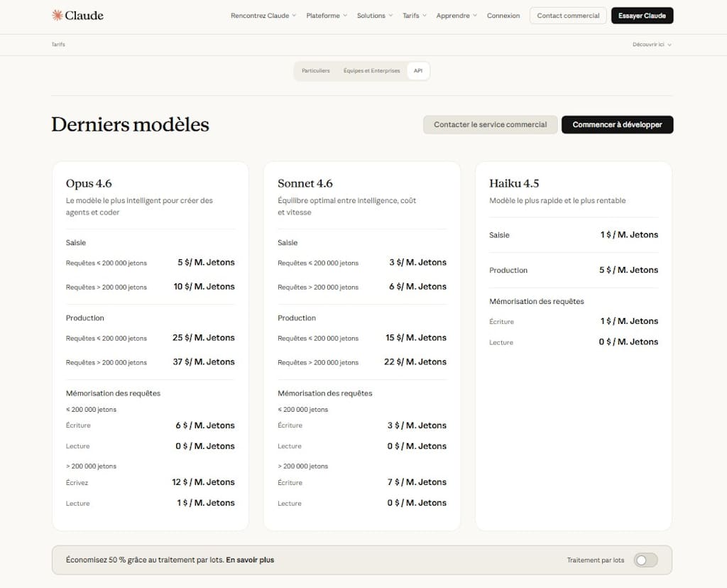Click the Connexion link

coord(503,16)
